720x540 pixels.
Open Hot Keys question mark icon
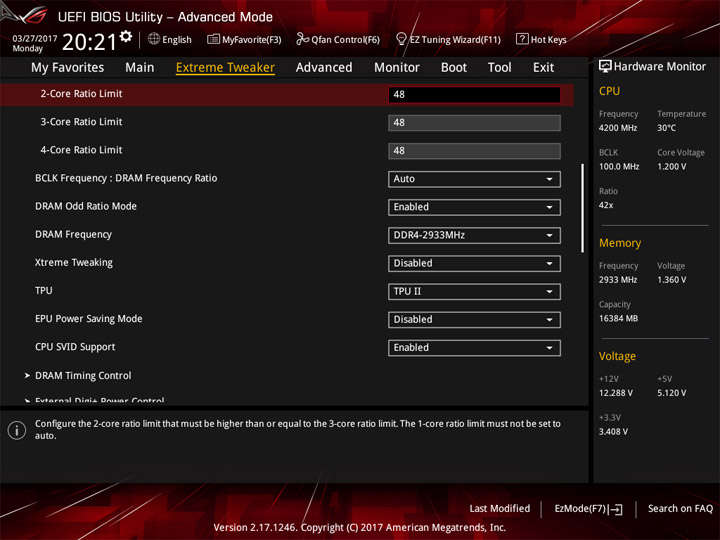click(x=522, y=39)
